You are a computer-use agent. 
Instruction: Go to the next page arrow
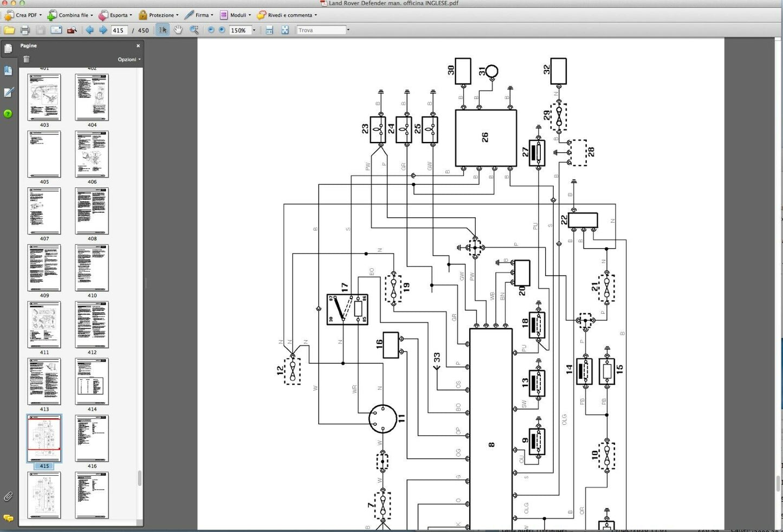tap(103, 30)
